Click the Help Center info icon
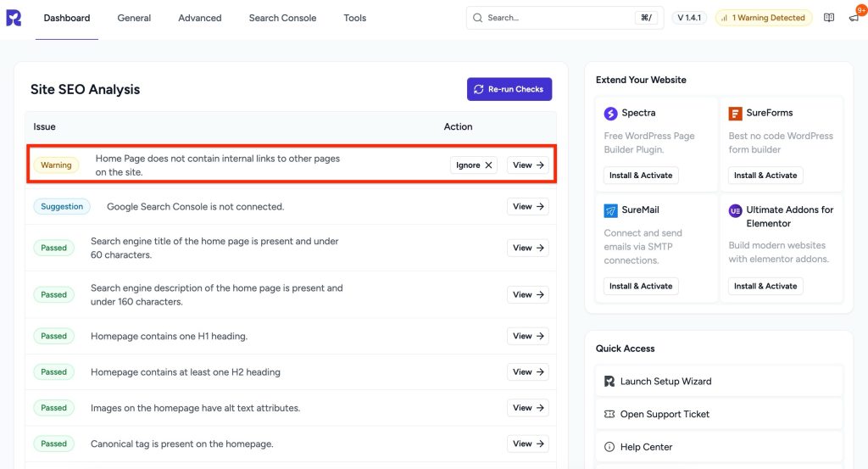 (x=609, y=447)
